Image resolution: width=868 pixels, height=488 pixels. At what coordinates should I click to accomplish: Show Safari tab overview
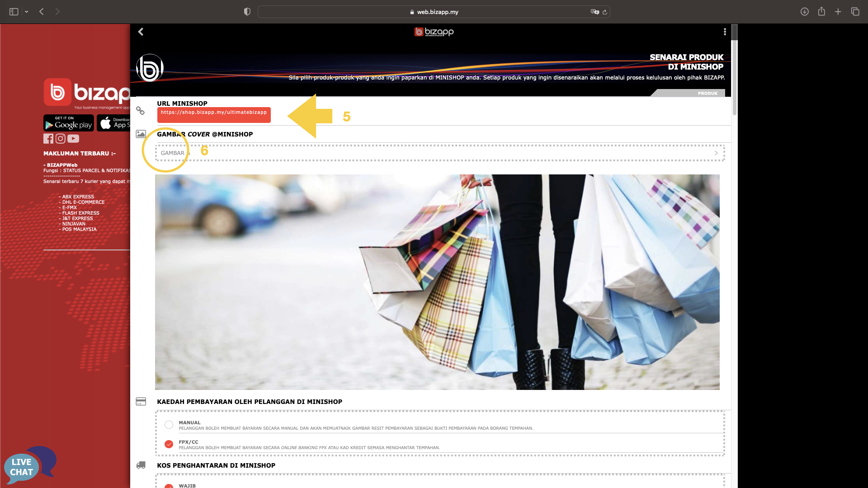click(855, 12)
